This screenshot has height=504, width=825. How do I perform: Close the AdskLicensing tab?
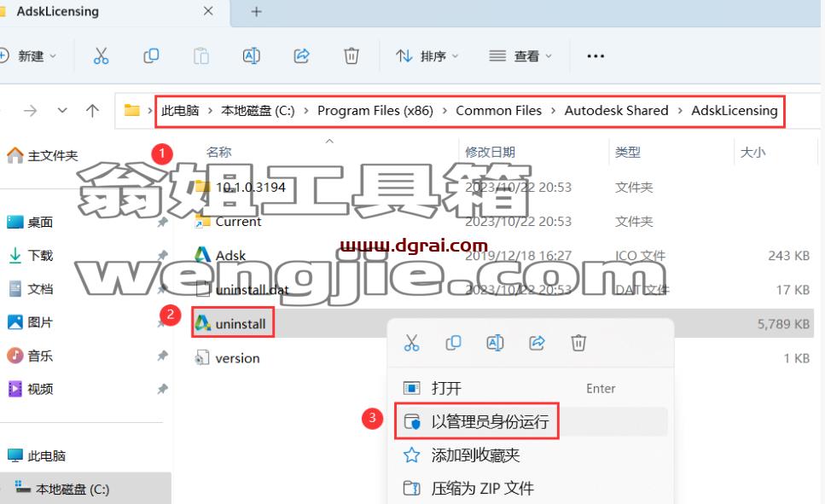pyautogui.click(x=208, y=11)
